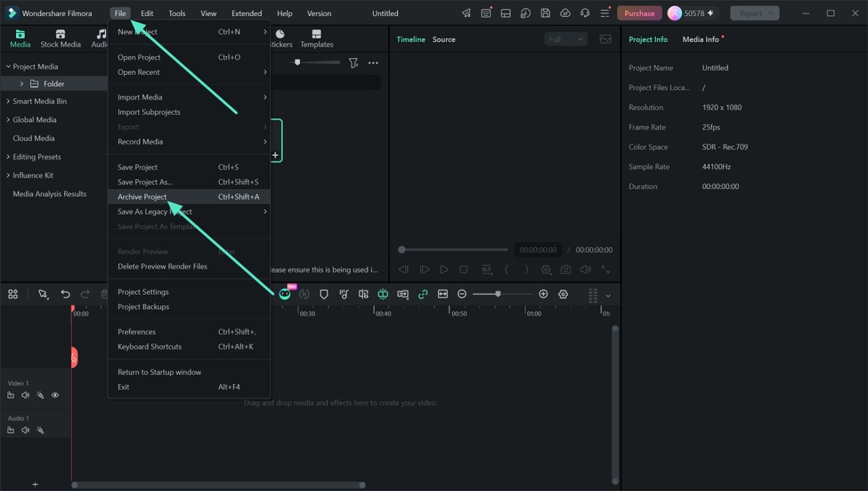Adjust the timeline zoom slider
868x491 pixels.
tap(503, 295)
